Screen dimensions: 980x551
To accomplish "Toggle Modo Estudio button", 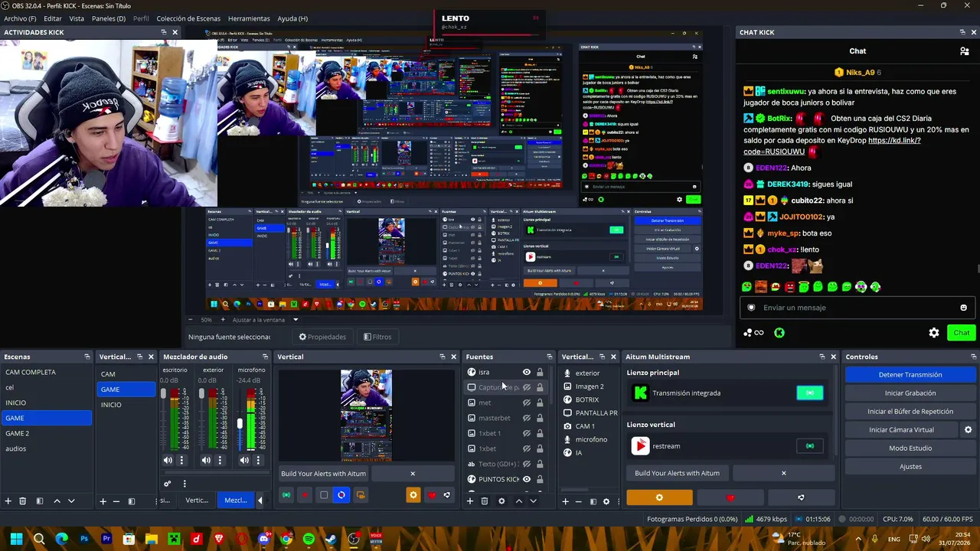I will (910, 448).
